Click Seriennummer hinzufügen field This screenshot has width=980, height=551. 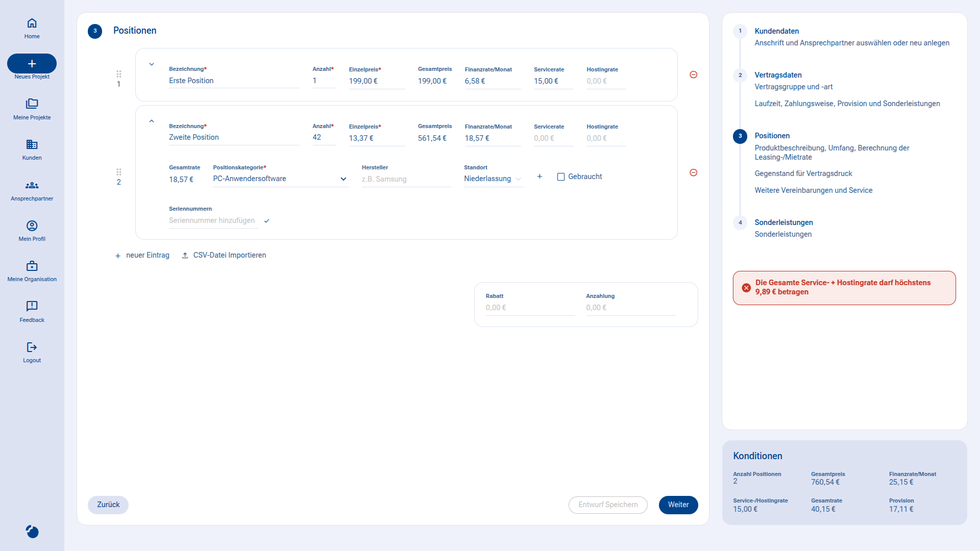click(213, 220)
